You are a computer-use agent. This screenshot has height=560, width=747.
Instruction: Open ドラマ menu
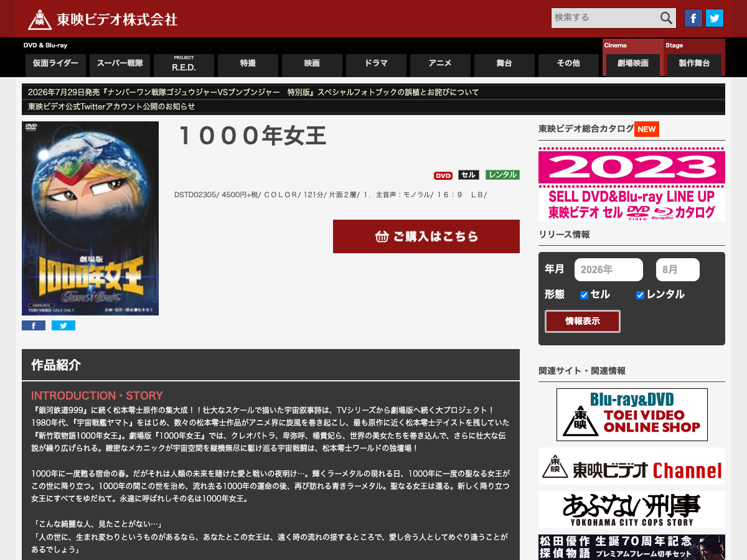coord(376,64)
